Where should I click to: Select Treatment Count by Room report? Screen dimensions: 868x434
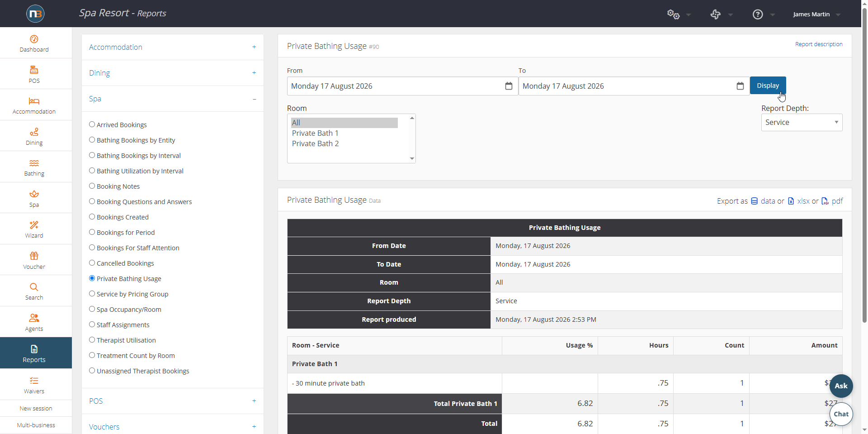point(92,355)
